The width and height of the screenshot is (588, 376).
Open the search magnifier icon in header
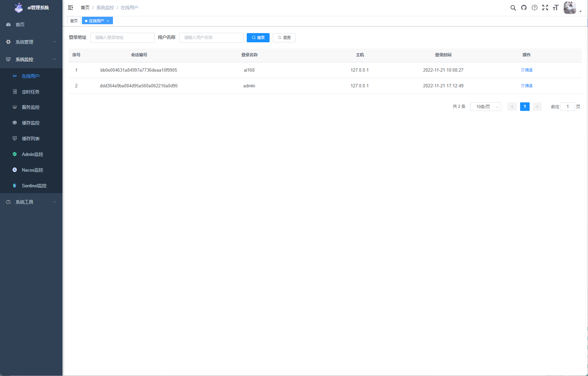tap(513, 8)
